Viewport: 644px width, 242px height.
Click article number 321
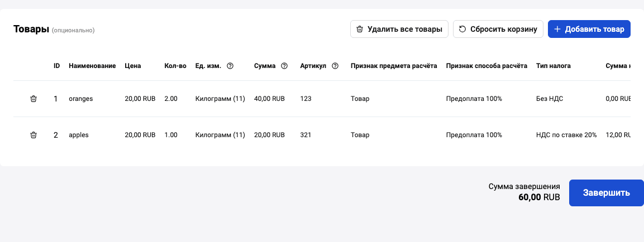pyautogui.click(x=306, y=135)
